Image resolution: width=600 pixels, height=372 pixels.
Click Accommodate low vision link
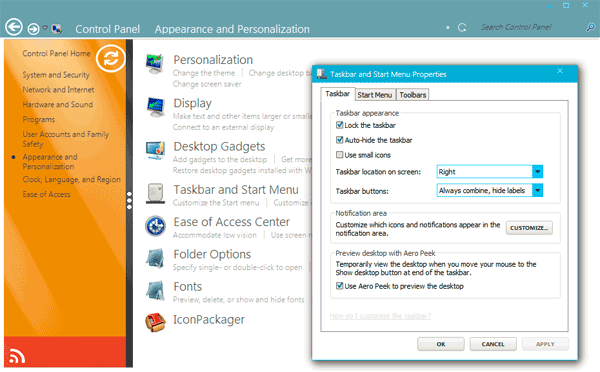(215, 235)
